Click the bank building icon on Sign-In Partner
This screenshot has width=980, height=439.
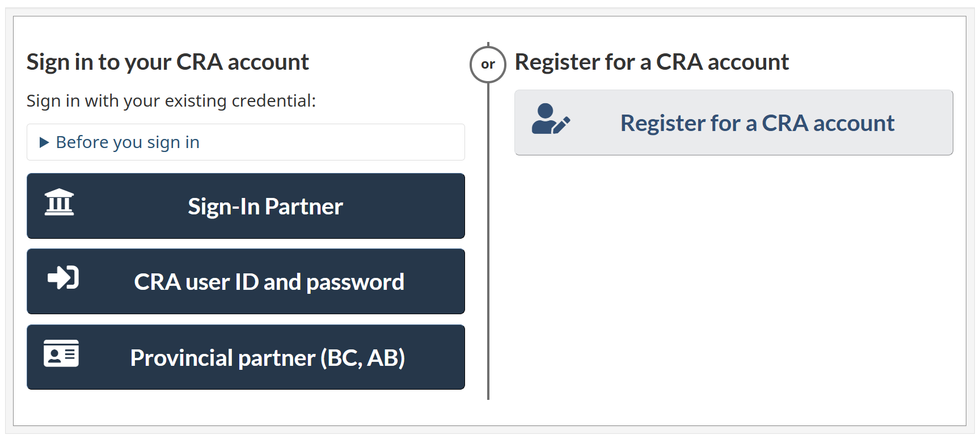point(60,202)
